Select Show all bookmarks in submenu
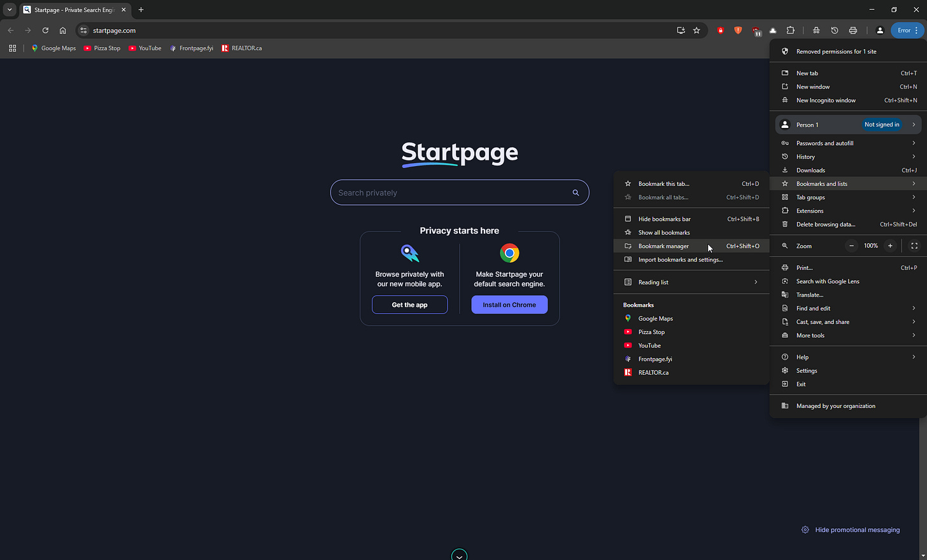 (x=691, y=232)
